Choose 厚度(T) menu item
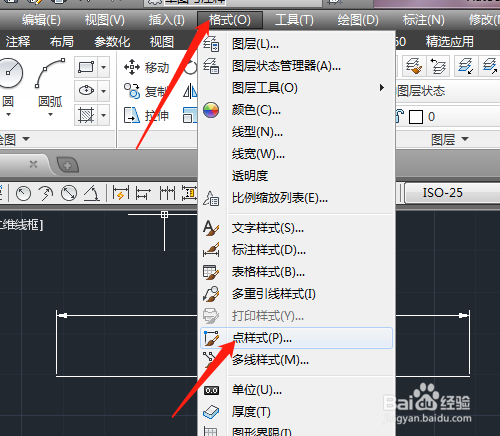Viewport: 500px width, 436px height. point(296,412)
